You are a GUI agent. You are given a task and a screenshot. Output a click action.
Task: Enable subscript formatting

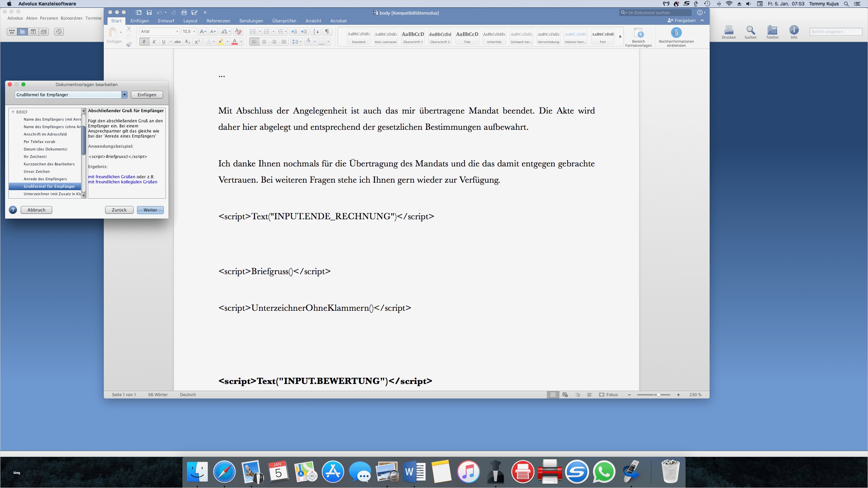[x=187, y=42]
